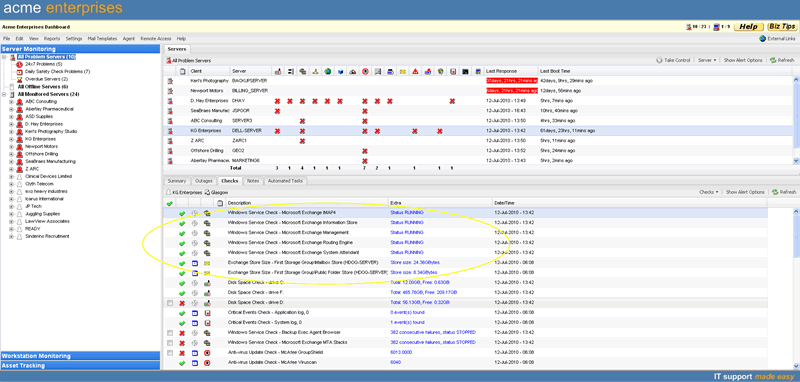Screen dimensions: 800x382
Task: Click the Biz Tips button
Action: pyautogui.click(x=782, y=27)
